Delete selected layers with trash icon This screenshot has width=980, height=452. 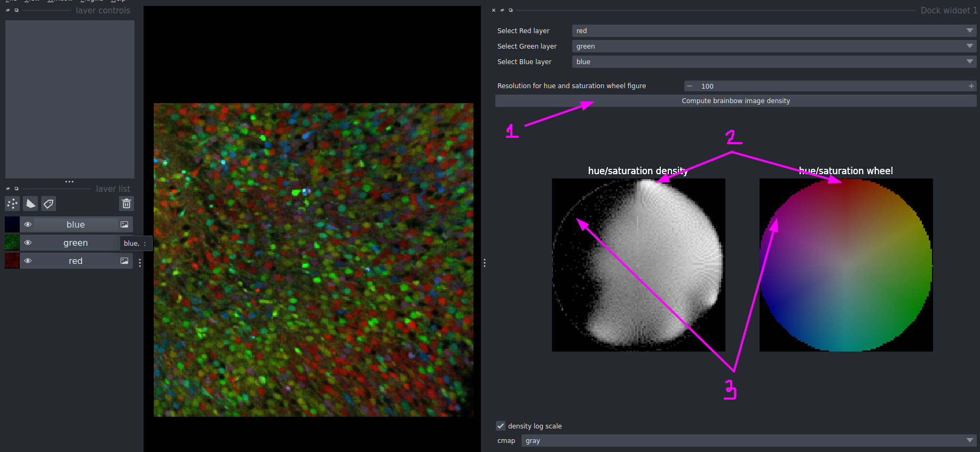click(127, 204)
